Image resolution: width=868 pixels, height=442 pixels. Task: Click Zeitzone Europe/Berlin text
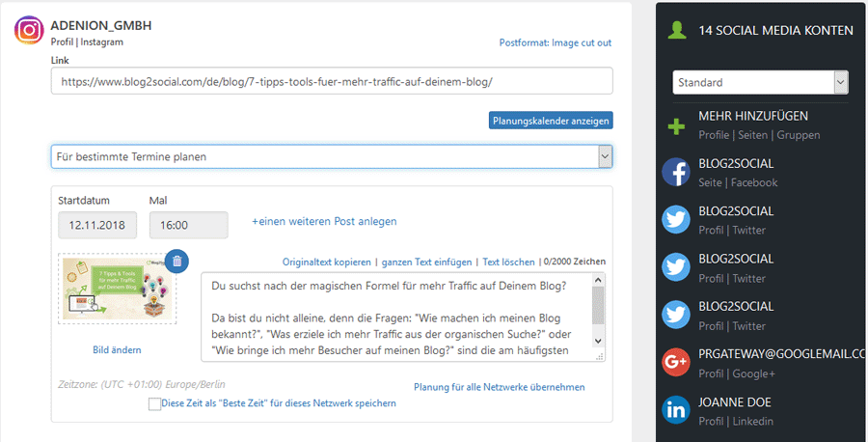(x=142, y=384)
